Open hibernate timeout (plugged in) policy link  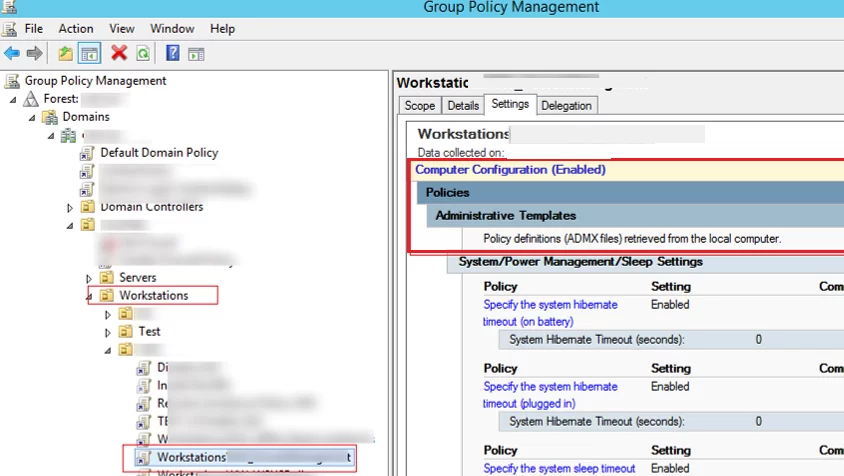pos(550,395)
